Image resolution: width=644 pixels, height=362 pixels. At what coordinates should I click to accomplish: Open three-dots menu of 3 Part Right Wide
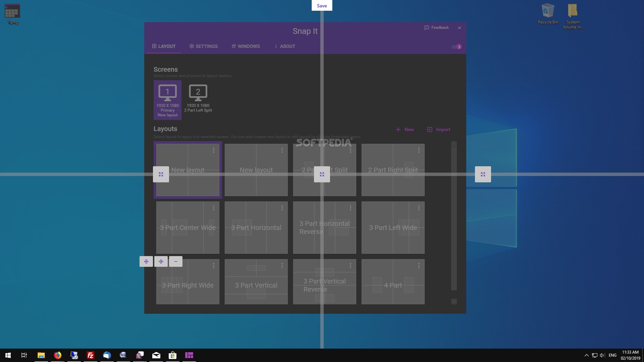tap(214, 265)
